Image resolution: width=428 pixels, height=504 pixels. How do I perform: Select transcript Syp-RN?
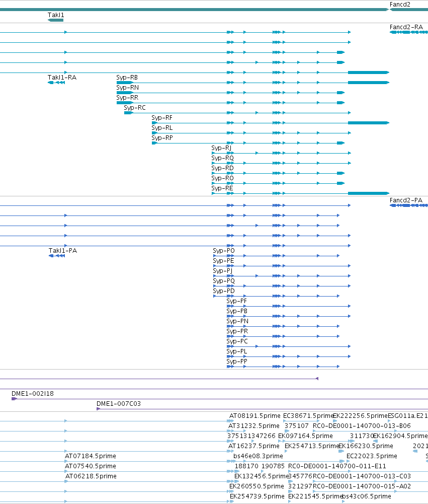click(127, 88)
